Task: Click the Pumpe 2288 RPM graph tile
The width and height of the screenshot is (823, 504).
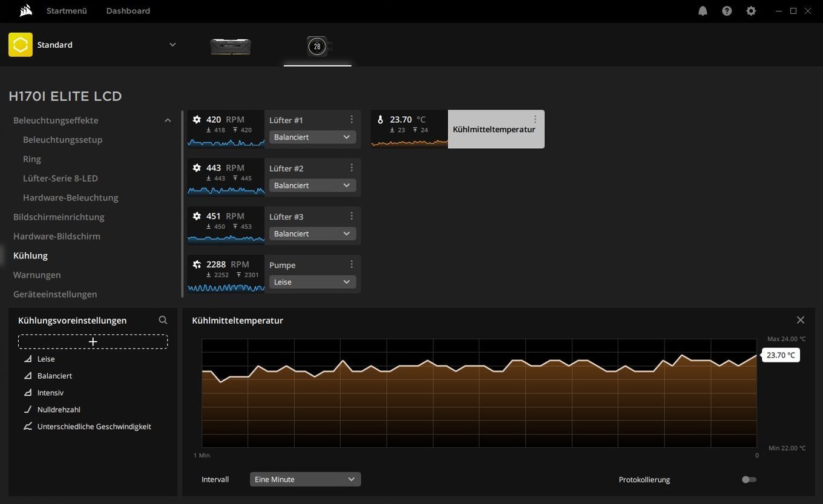Action: point(226,274)
